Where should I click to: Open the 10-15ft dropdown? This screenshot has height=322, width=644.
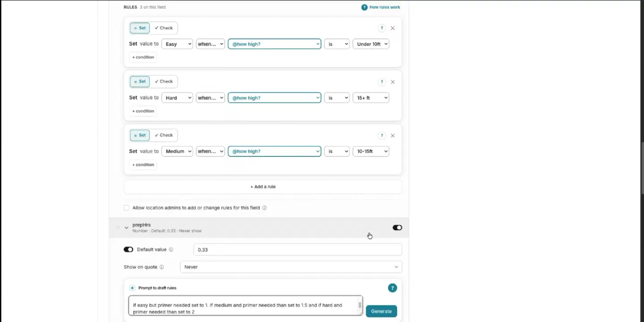[371, 151]
